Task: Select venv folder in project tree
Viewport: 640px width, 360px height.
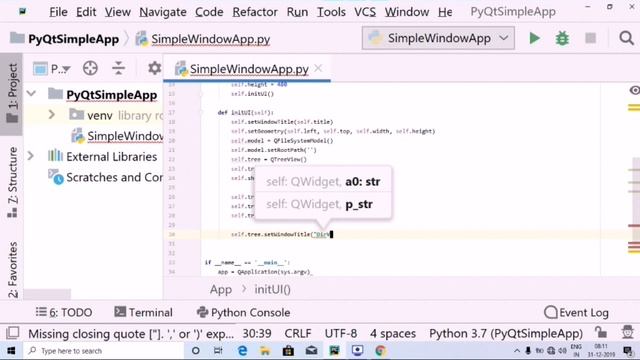Action: pos(91,115)
